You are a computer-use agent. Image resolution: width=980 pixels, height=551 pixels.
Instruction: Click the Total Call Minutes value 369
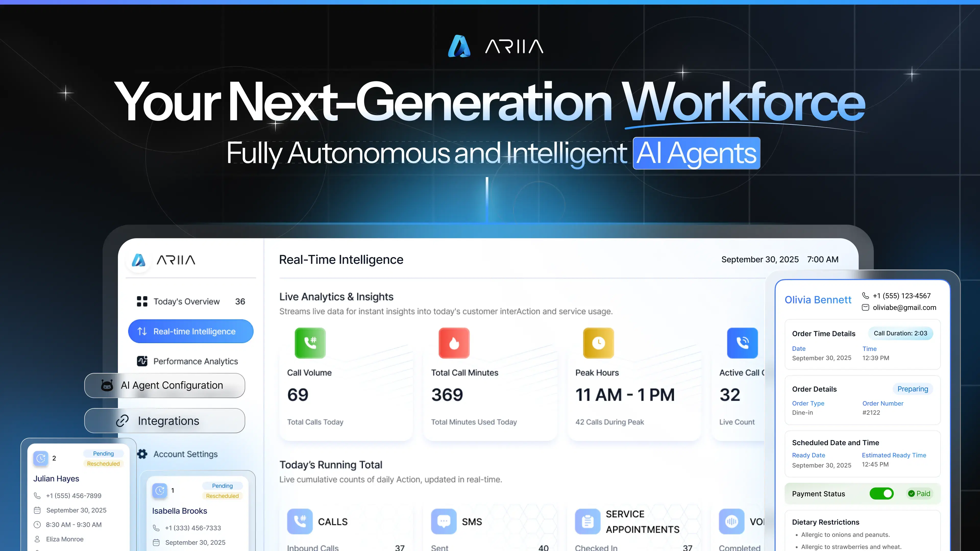pyautogui.click(x=447, y=395)
